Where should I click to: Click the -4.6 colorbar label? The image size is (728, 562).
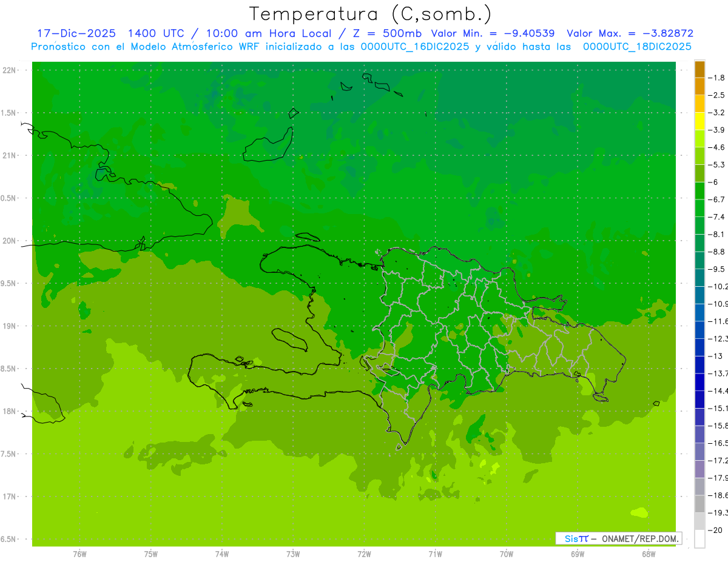pos(716,147)
